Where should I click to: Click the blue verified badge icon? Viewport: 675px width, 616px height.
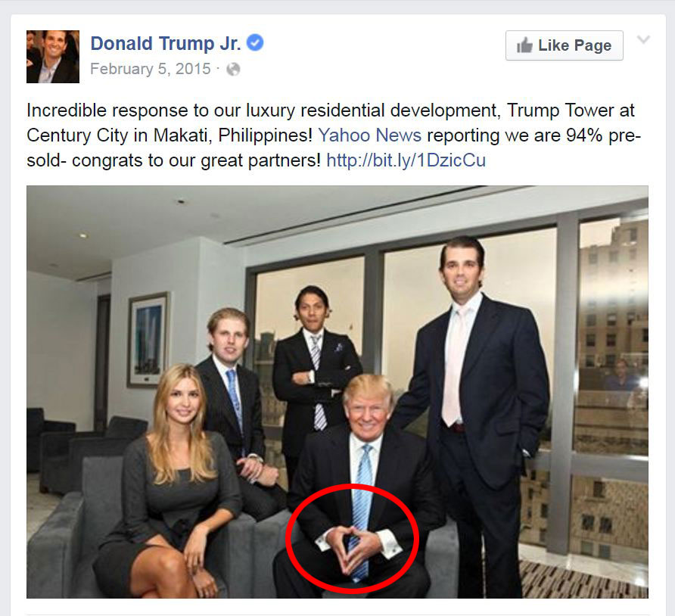(x=255, y=43)
